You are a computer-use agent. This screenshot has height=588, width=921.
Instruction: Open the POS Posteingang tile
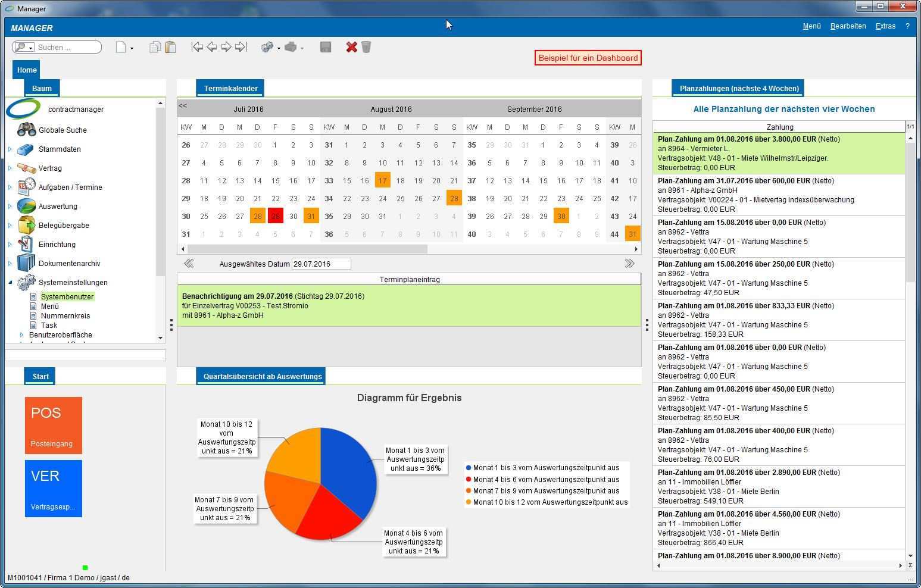point(54,426)
